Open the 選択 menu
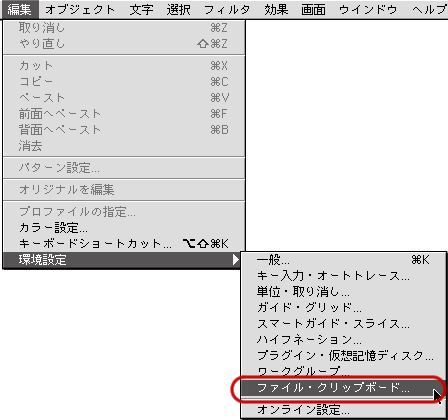448x420 pixels. tap(178, 9)
